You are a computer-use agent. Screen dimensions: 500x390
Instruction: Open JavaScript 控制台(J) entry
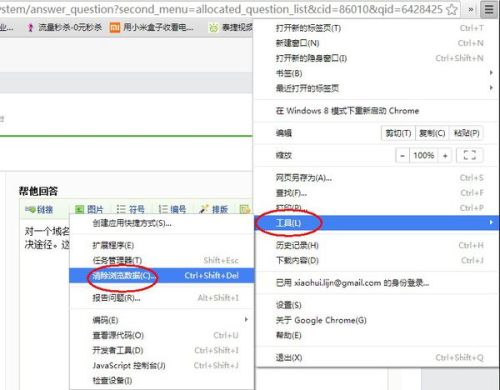[162, 366]
